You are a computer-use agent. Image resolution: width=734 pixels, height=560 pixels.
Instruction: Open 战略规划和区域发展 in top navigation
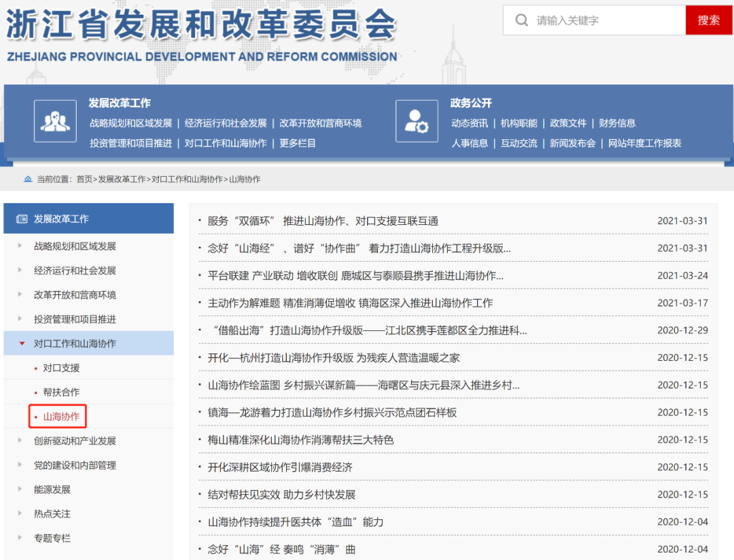(x=131, y=123)
